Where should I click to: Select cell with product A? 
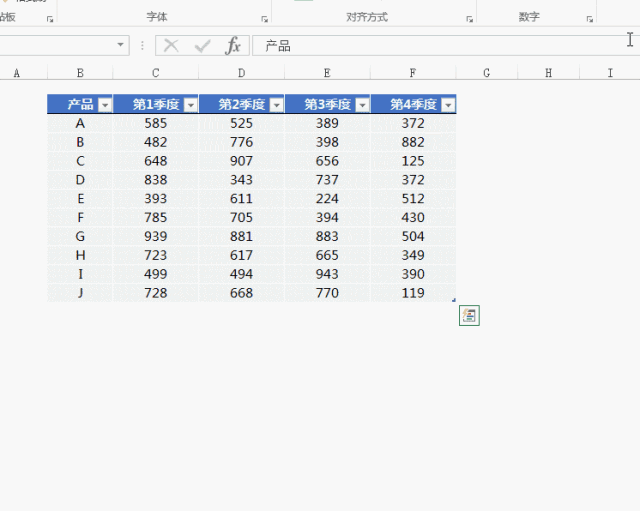point(80,123)
